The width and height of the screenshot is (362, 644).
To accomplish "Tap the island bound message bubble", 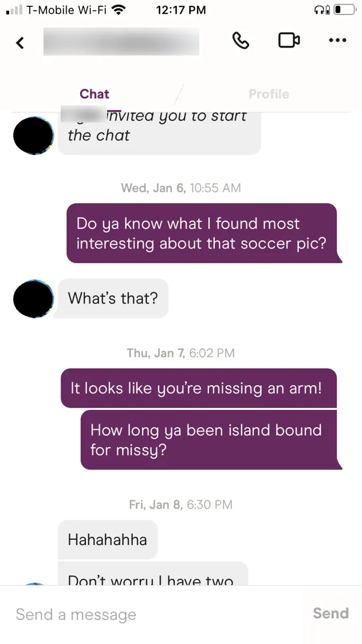I will coord(211,440).
